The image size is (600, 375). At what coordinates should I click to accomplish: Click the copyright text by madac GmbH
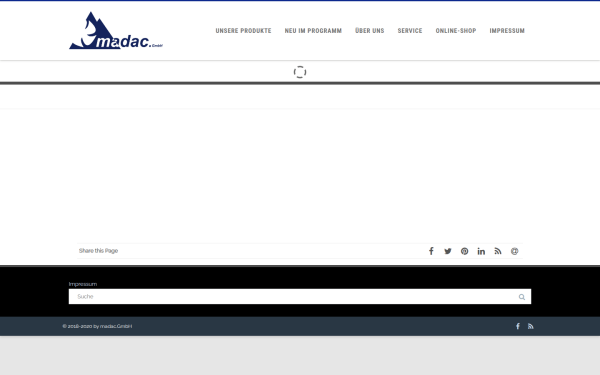point(97,326)
